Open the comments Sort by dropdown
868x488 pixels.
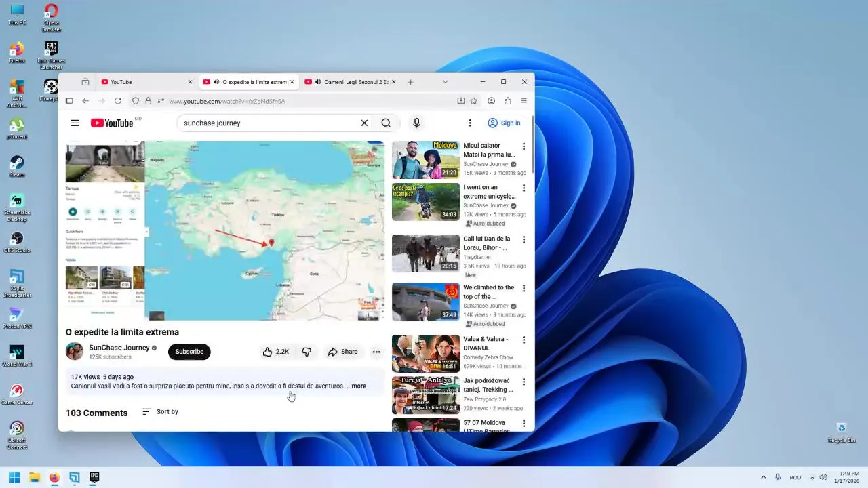pyautogui.click(x=160, y=411)
